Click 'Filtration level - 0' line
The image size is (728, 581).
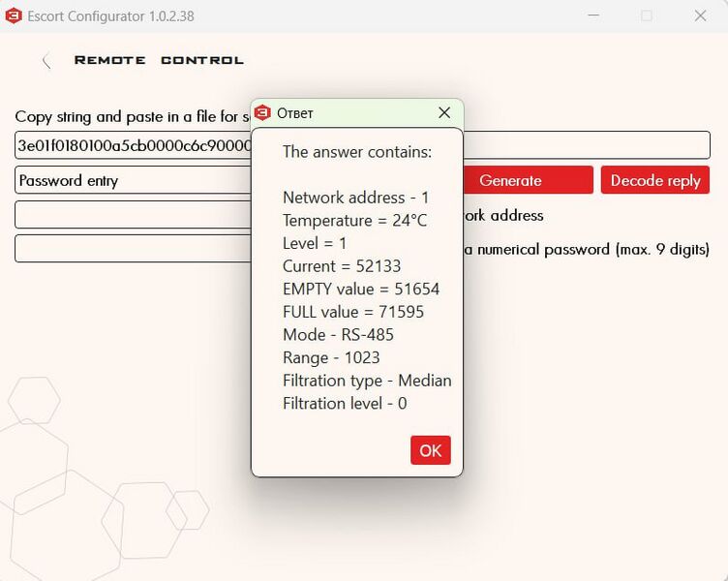pos(345,403)
